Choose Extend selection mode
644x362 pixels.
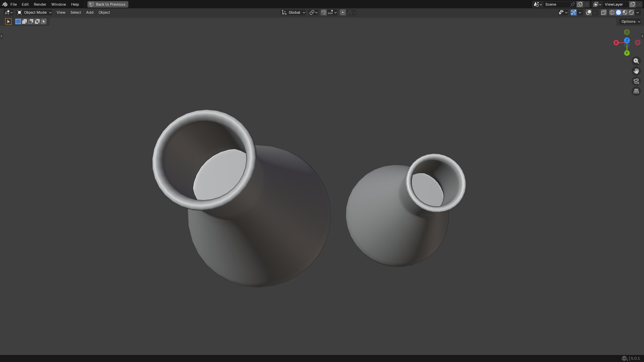[24, 21]
